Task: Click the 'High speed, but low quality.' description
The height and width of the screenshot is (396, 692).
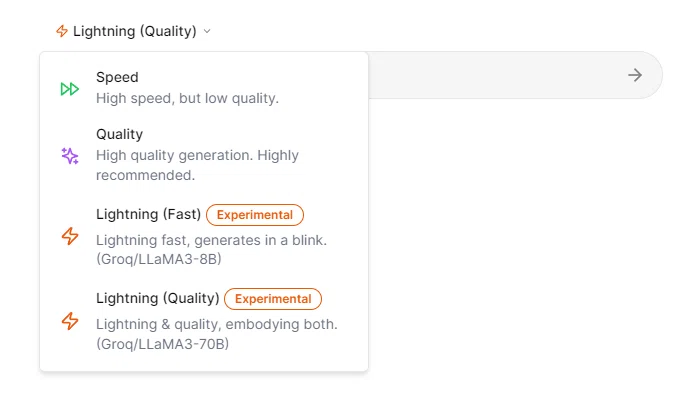Action: click(x=188, y=98)
